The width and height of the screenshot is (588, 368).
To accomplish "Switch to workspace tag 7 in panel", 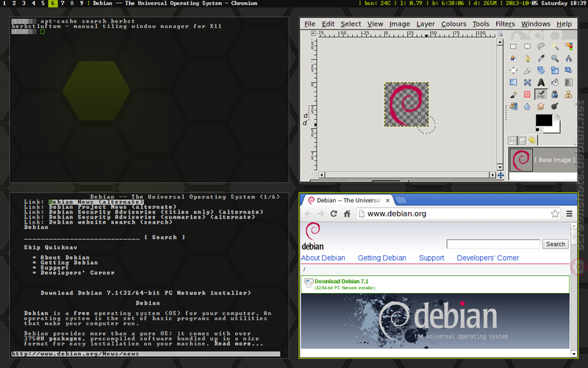I will (x=62, y=4).
